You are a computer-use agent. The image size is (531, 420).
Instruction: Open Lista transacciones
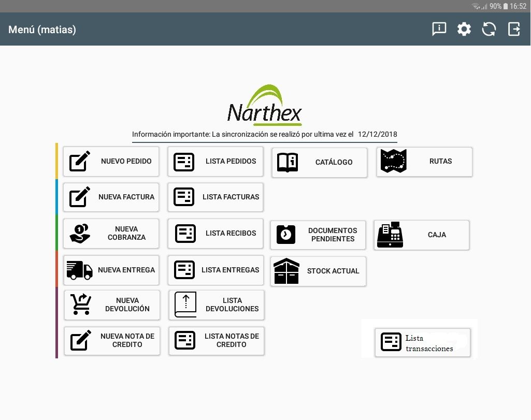pos(423,342)
